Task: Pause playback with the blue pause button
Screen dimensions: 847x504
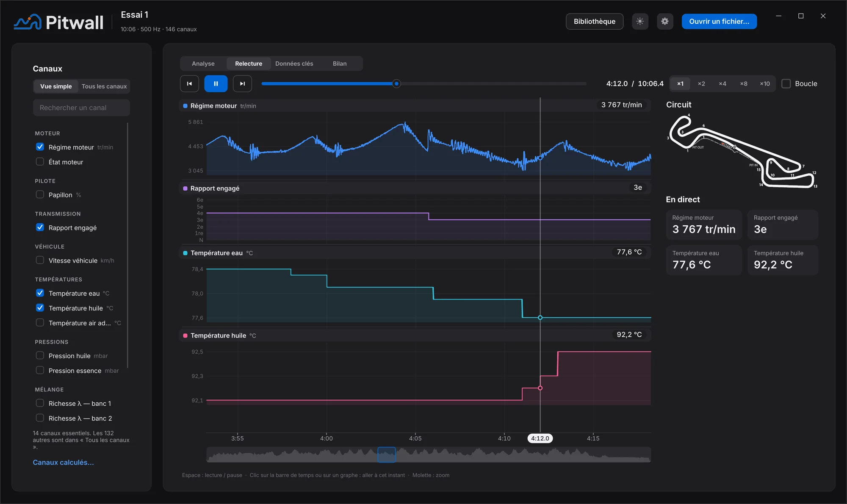Action: click(x=216, y=83)
